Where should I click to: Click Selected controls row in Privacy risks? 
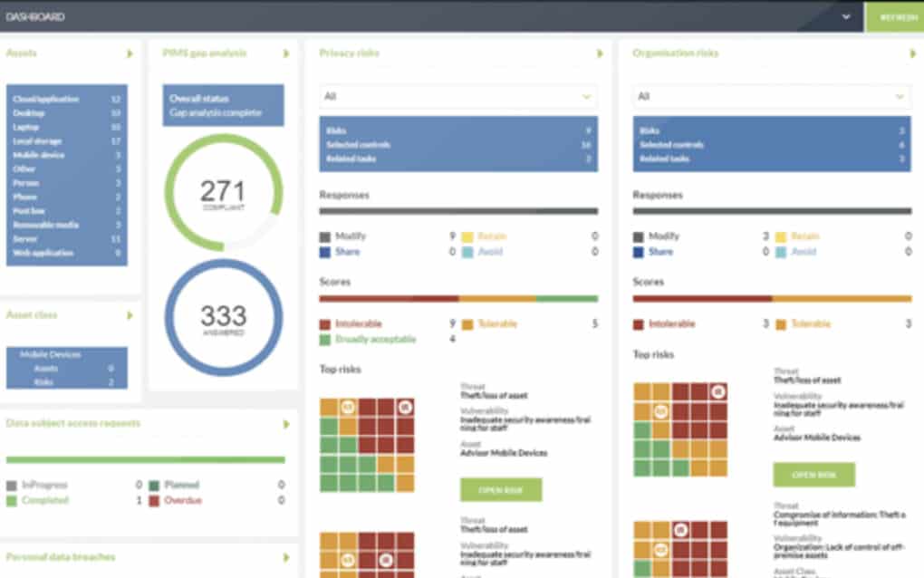coord(458,144)
